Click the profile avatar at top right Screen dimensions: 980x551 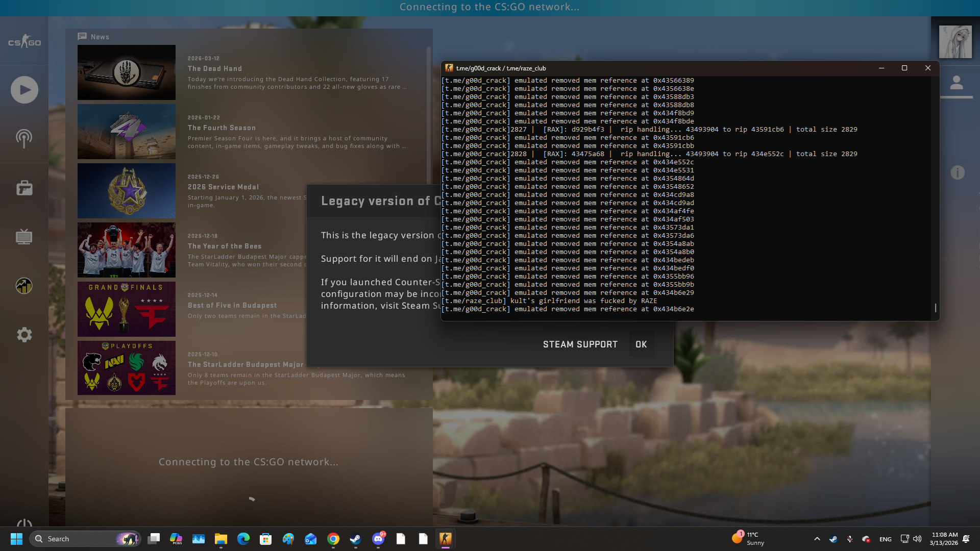coord(955,42)
